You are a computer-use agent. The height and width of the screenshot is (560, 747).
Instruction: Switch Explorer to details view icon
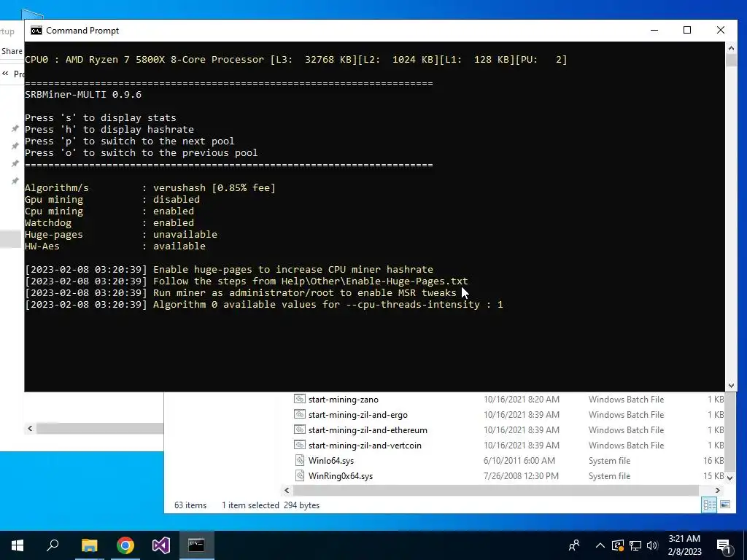(x=709, y=505)
